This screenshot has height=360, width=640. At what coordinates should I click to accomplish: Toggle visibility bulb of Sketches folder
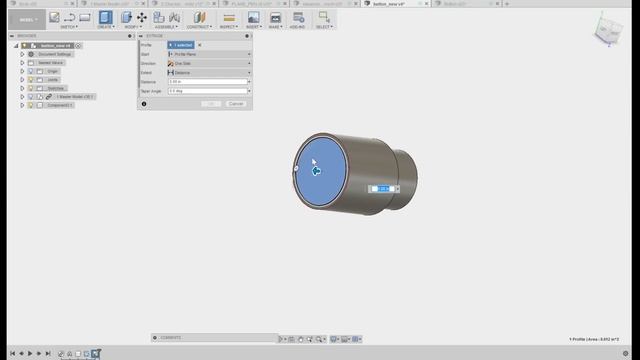pos(31,88)
